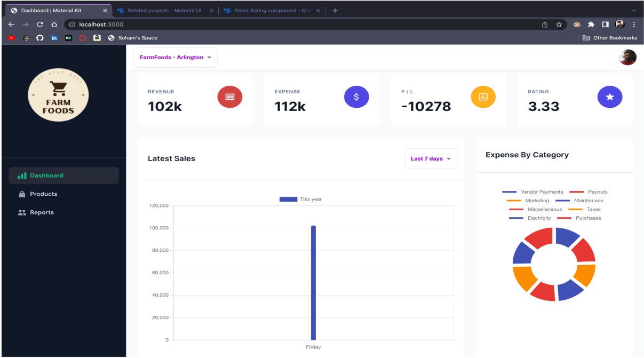Reload the page

coord(40,24)
